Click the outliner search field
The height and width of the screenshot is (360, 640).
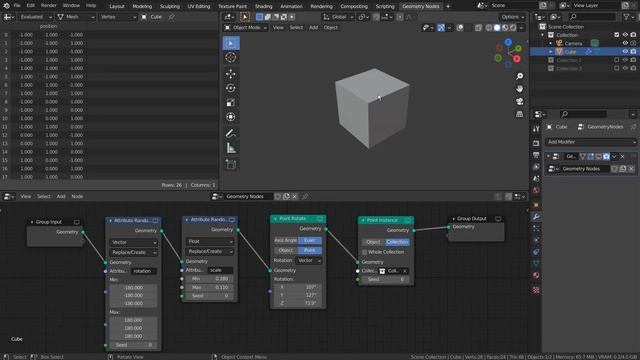(x=593, y=17)
